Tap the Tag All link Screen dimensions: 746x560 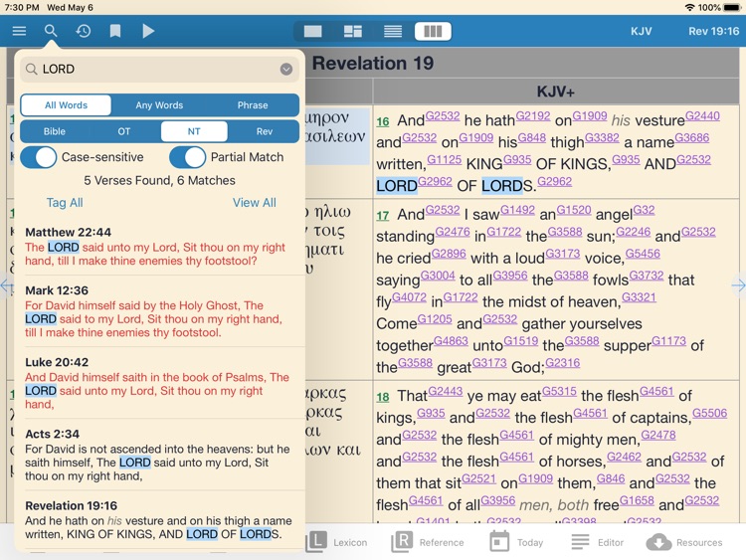click(x=65, y=203)
